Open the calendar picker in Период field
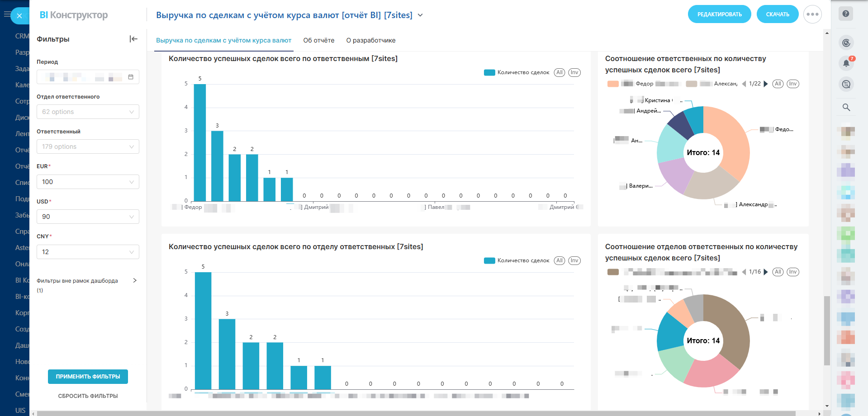 point(131,77)
